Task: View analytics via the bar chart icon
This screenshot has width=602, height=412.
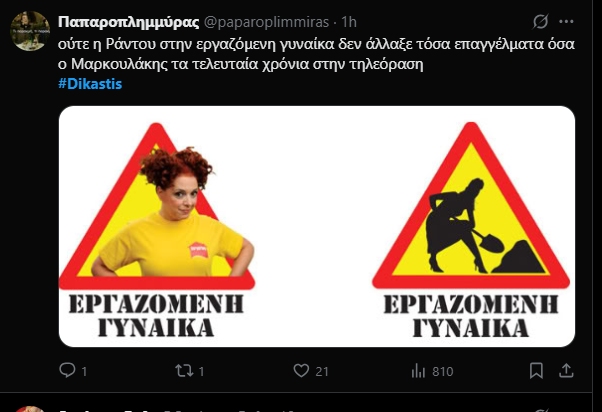Action: pyautogui.click(x=418, y=371)
